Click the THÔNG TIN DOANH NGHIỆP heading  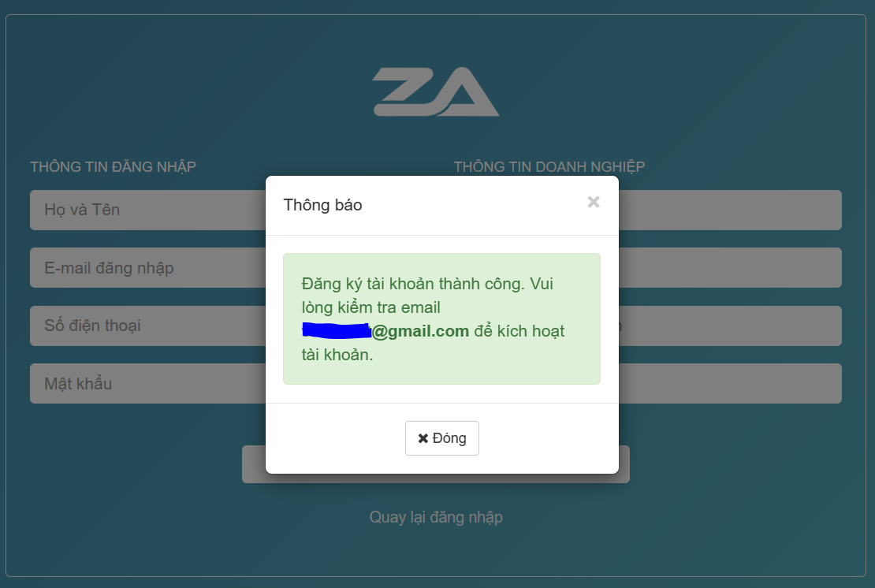click(549, 166)
